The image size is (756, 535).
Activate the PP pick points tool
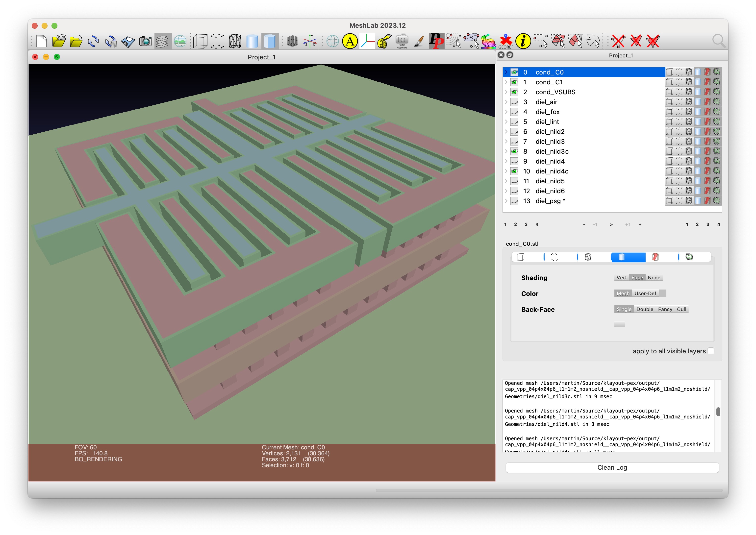pos(437,41)
